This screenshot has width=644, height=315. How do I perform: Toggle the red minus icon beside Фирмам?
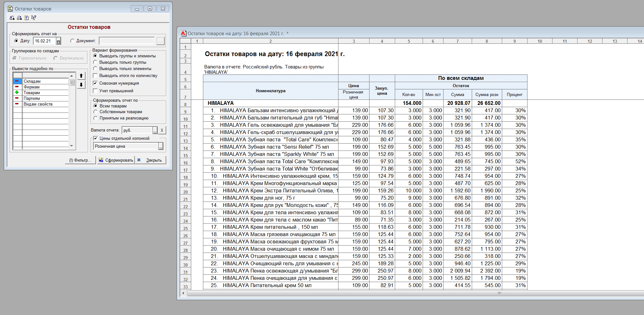(17, 87)
